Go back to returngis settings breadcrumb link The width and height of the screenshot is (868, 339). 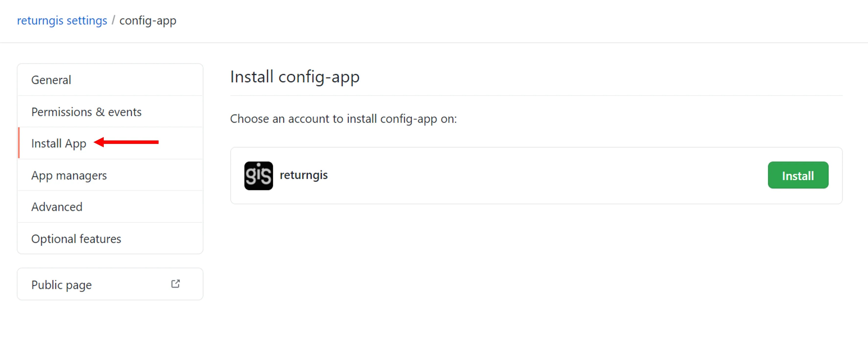point(62,21)
